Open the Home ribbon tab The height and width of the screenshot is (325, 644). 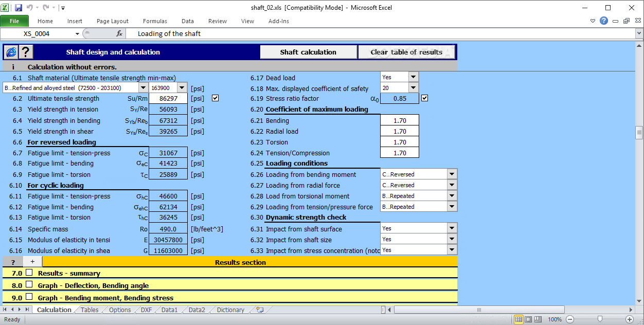(45, 21)
